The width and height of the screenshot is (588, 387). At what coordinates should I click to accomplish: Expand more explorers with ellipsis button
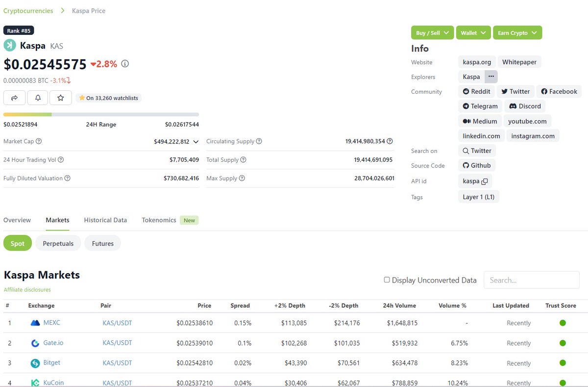coord(491,77)
